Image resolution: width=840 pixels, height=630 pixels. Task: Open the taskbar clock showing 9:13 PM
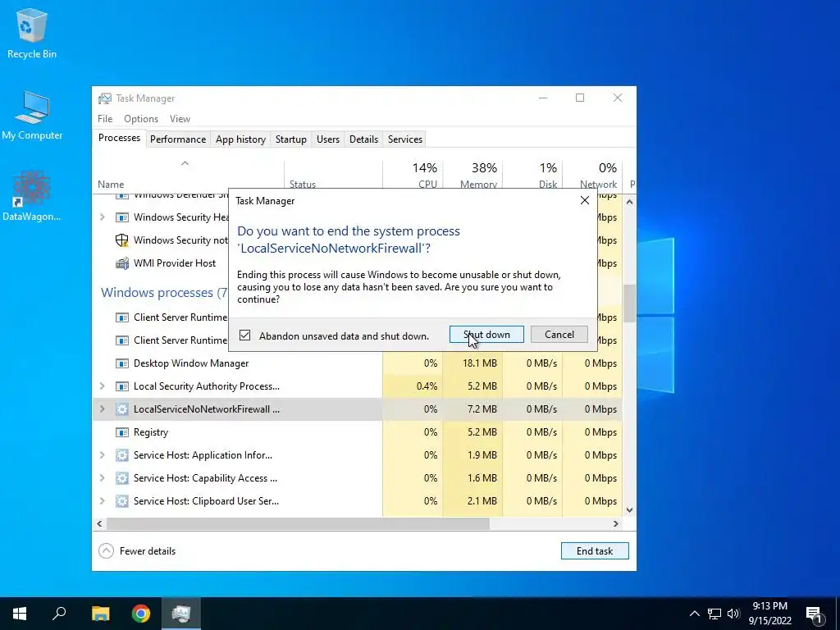point(769,614)
